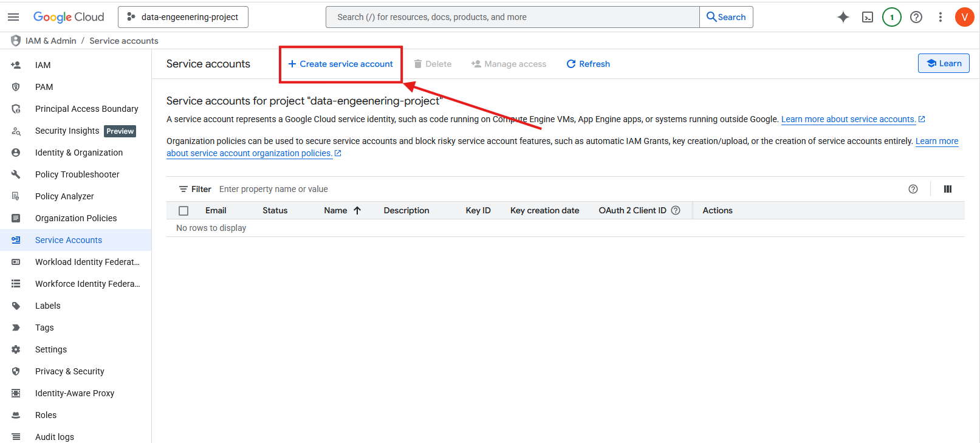Viewport: 980px width, 443px height.
Task: Open column display options icon
Action: tap(947, 189)
